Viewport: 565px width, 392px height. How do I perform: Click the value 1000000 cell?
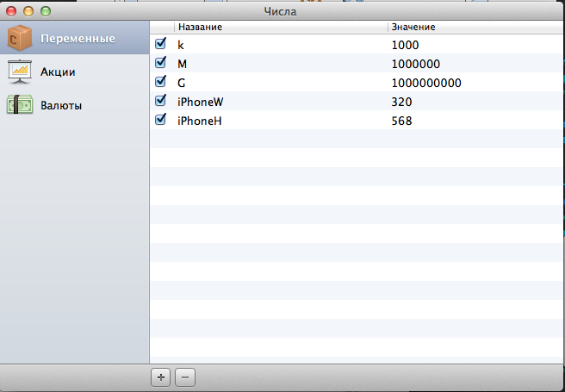(416, 64)
